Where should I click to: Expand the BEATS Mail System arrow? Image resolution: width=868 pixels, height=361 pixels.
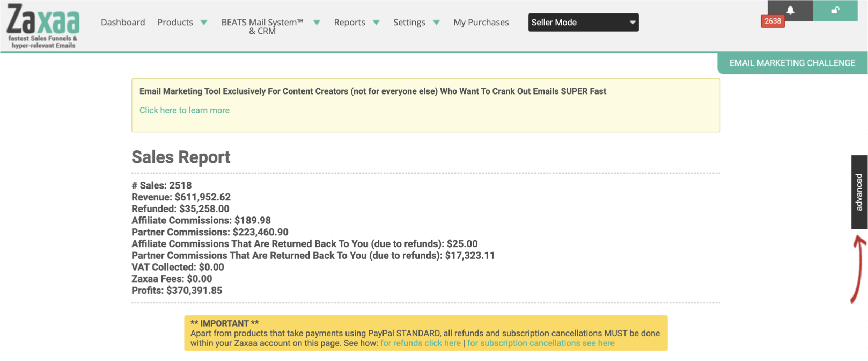tap(317, 23)
